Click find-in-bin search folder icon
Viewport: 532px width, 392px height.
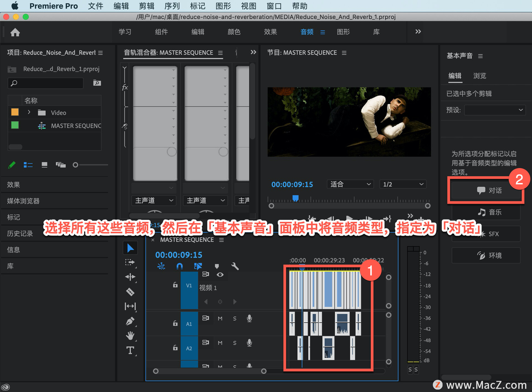click(97, 83)
